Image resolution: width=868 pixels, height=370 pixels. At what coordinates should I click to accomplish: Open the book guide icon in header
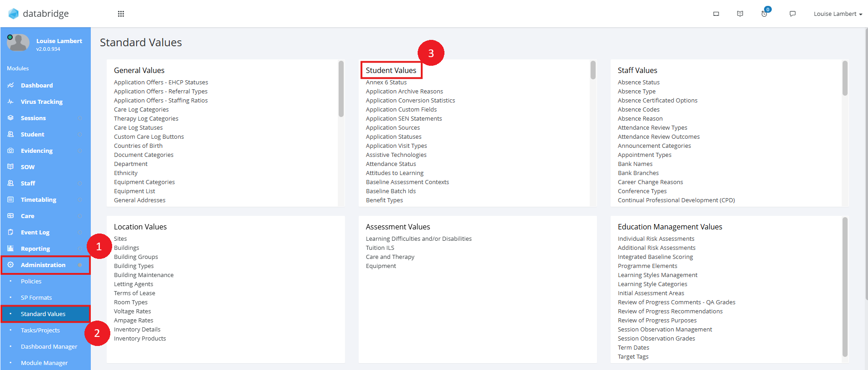tap(740, 14)
